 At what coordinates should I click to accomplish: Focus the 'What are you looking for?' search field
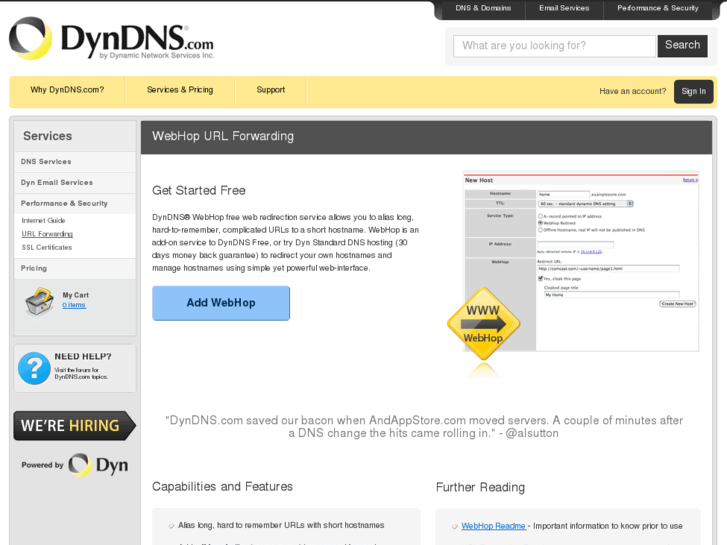click(555, 46)
